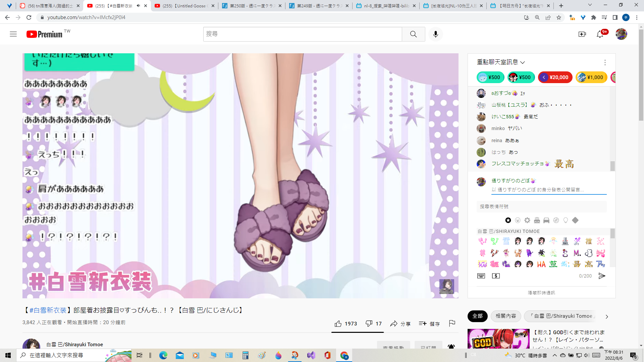Select the diamond symbols emoji category
The image size is (644, 362).
575,220
